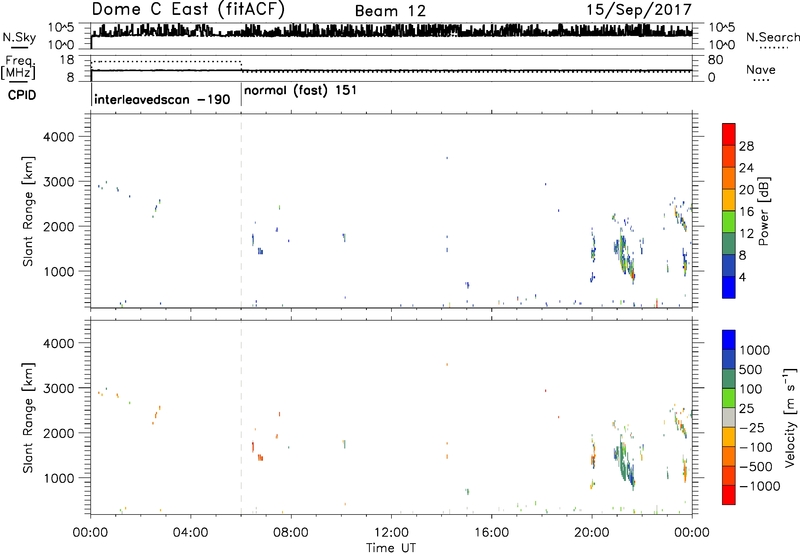Click the '18' frequency axis tick

(67, 60)
